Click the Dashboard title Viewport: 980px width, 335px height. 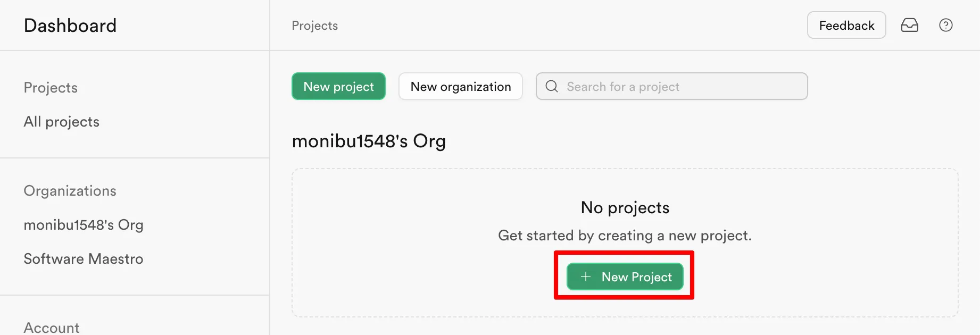pos(70,26)
